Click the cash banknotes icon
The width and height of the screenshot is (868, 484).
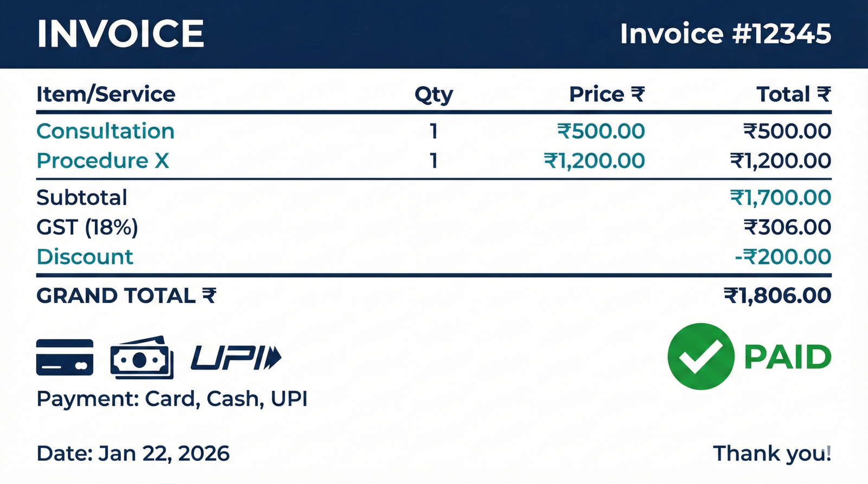pos(142,357)
